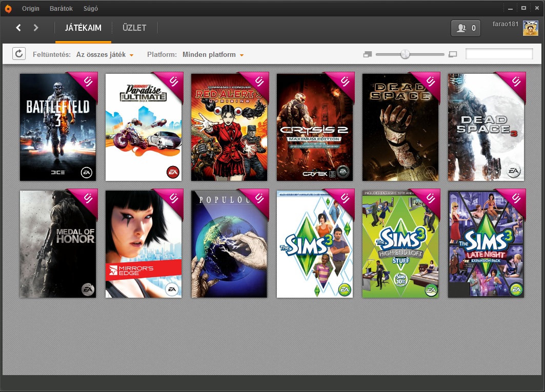Select the Sims 3 Late Night cover
Screen dimensions: 545x392
(x=486, y=244)
